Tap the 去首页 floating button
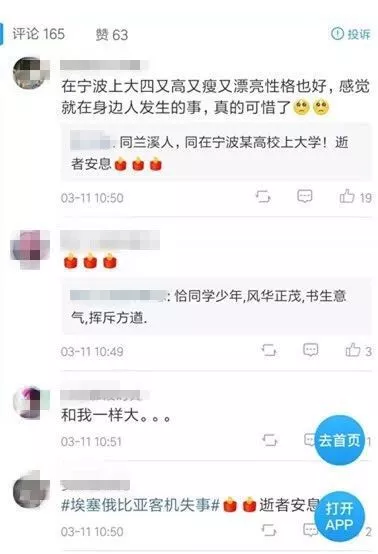Viewport: 378px width, 554px height. 339,440
